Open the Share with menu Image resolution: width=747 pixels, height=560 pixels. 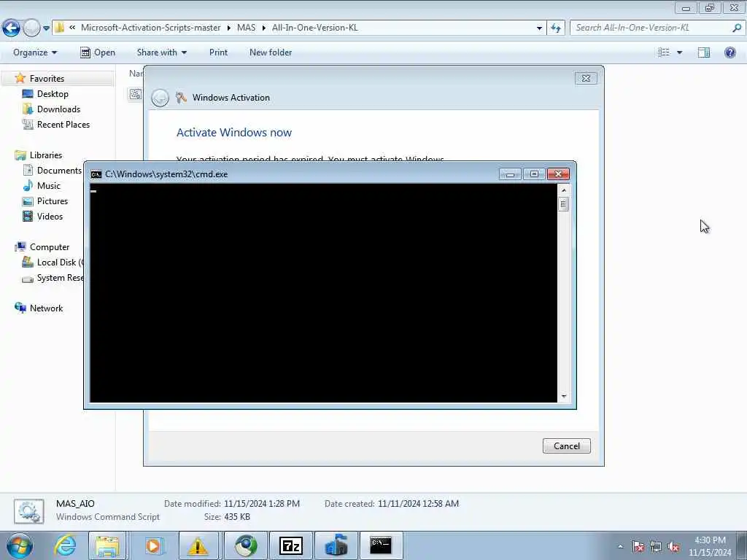click(161, 52)
